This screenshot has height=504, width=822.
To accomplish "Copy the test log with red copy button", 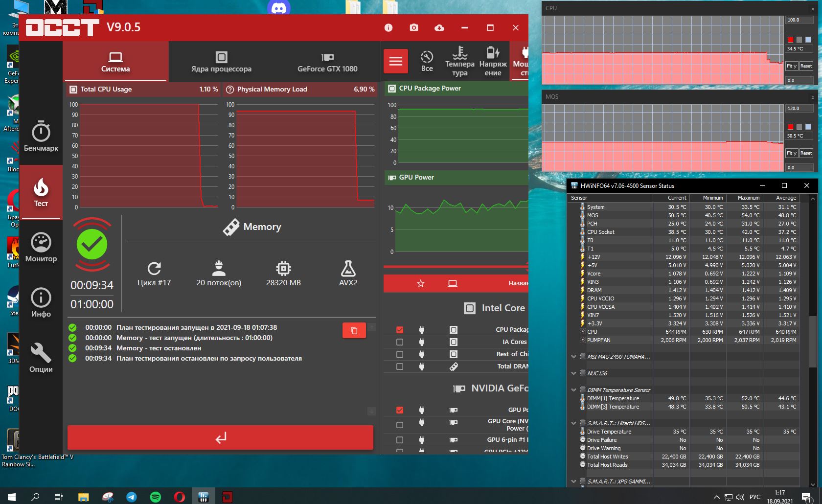I will (x=354, y=330).
